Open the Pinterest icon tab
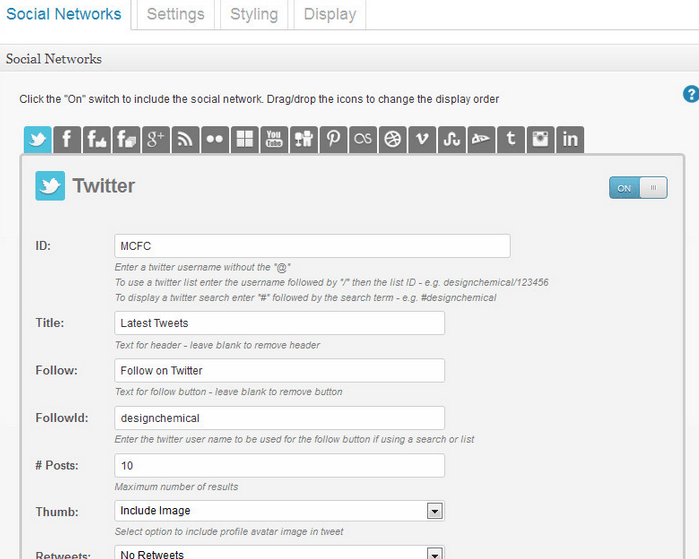 pyautogui.click(x=333, y=140)
